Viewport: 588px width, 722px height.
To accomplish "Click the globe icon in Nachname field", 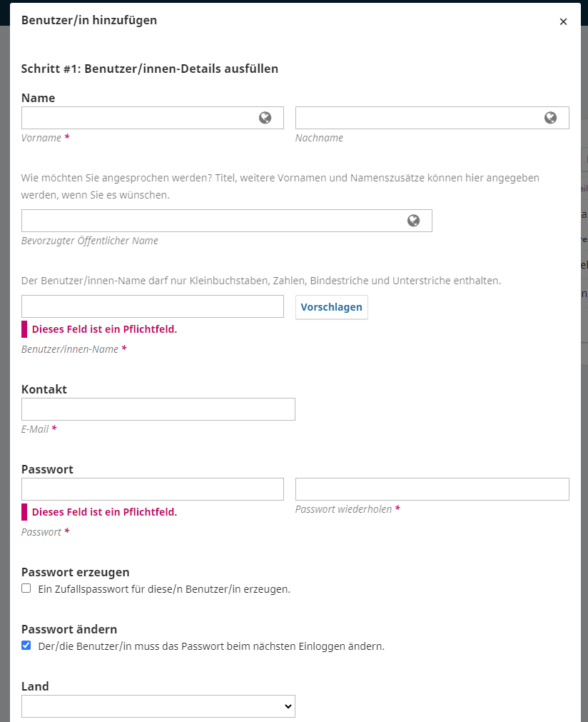I will click(550, 118).
